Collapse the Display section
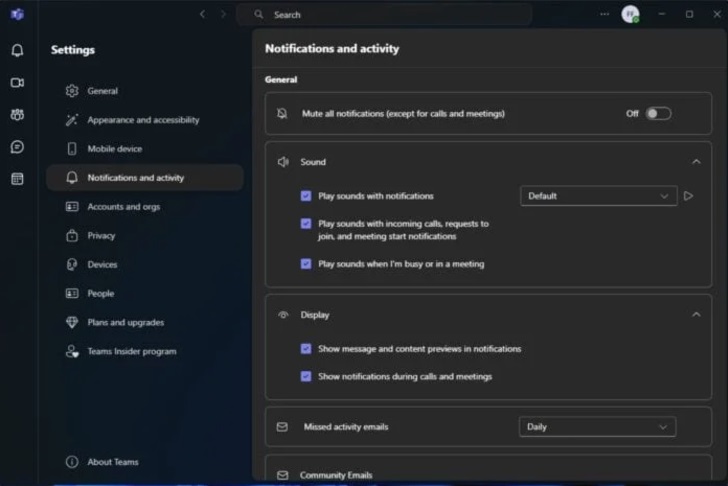728x486 pixels. pos(696,315)
